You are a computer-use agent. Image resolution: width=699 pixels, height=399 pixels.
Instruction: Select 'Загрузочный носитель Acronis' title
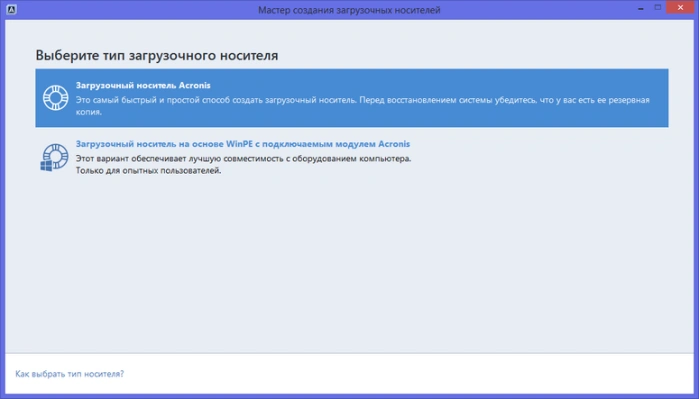pyautogui.click(x=143, y=85)
